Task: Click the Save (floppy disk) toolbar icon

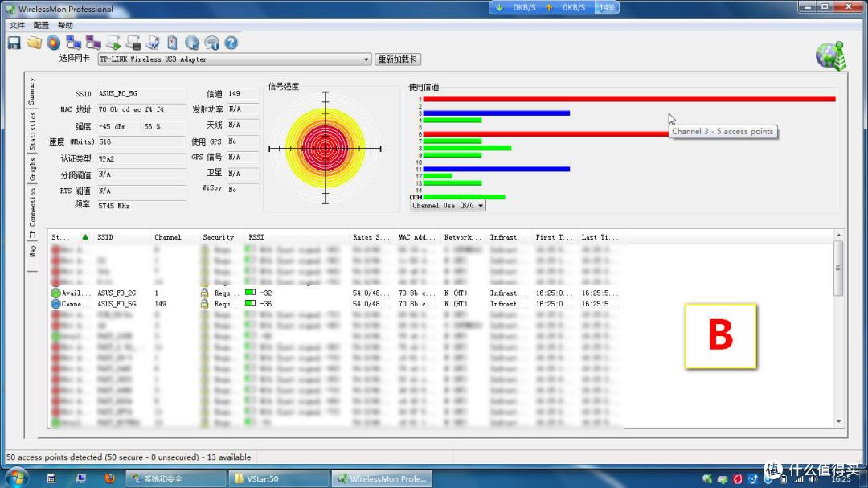Action: click(14, 43)
